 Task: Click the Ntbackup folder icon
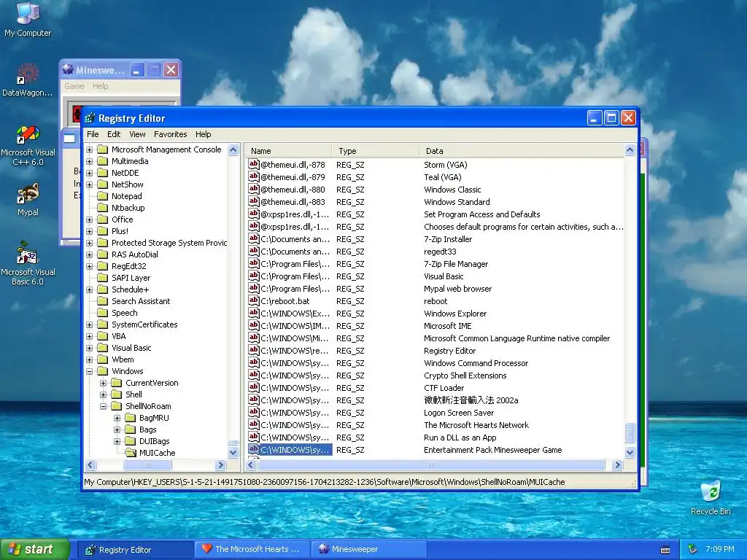[102, 208]
